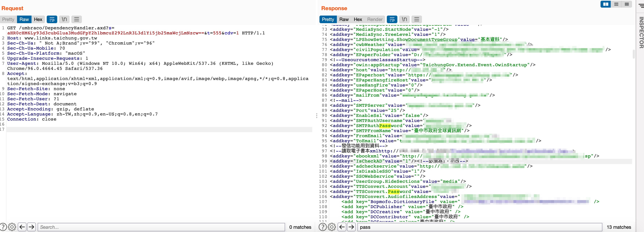Click the 'owin:appStartup' key line
Viewport: 644px width, 232px height.
pos(433,65)
